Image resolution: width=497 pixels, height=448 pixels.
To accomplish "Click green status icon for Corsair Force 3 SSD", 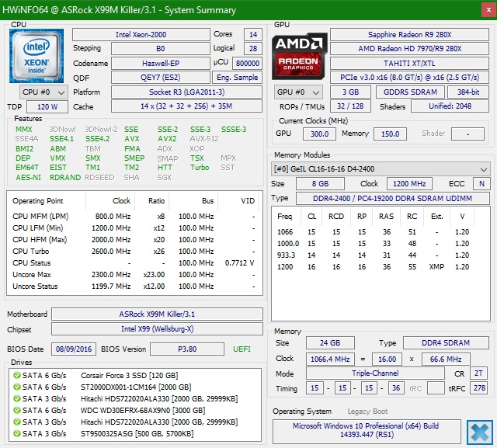I will click(16, 376).
